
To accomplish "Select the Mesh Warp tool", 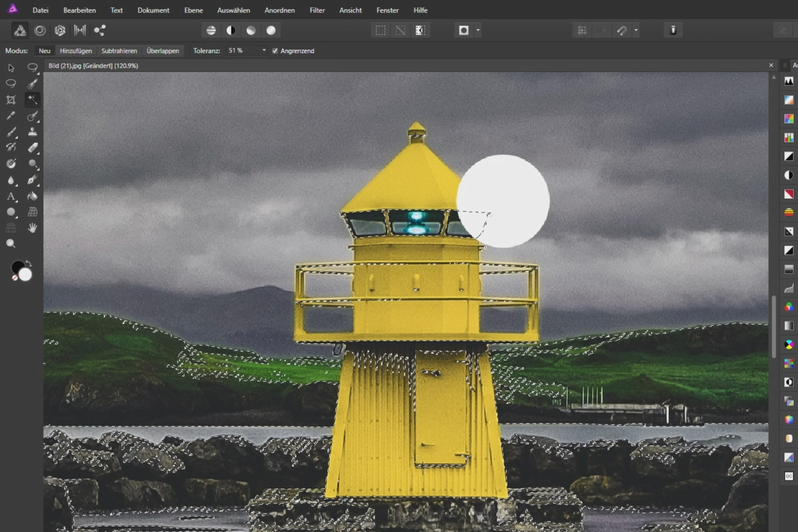I will point(33,212).
